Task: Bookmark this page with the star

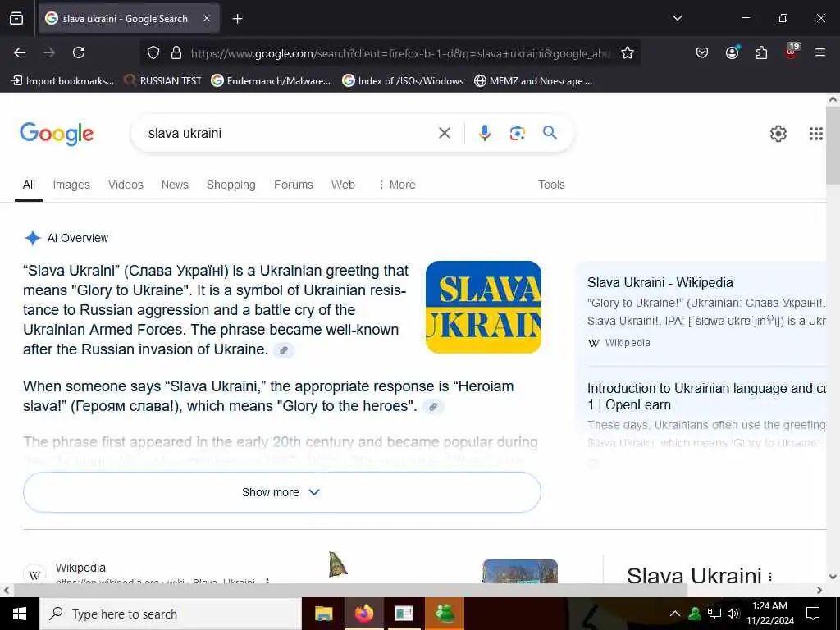Action: 628,53
